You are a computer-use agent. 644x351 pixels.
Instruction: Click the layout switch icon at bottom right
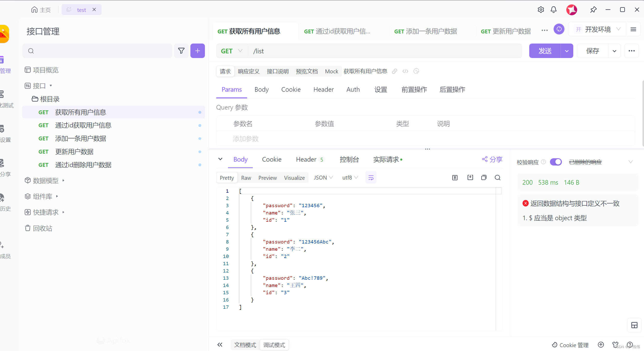point(634,325)
